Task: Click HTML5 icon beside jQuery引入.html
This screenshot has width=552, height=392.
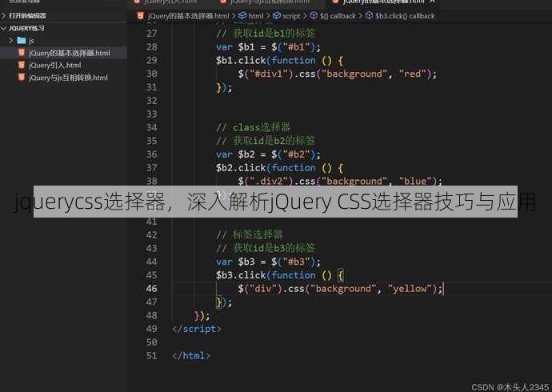Action: [x=22, y=65]
